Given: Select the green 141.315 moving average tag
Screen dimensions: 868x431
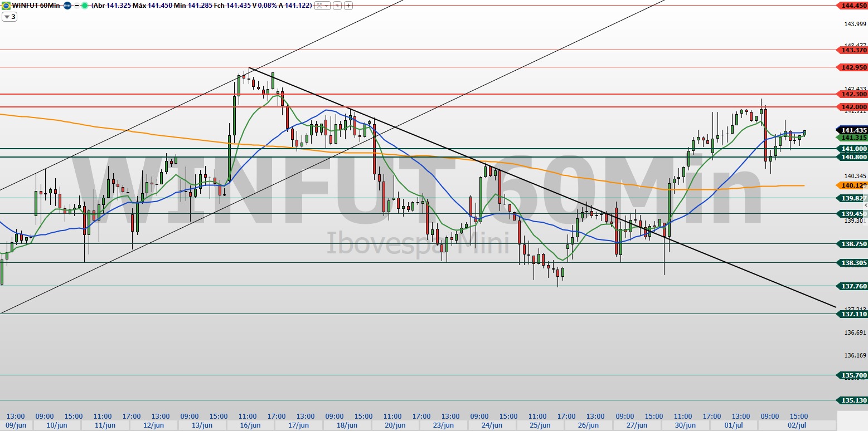Looking at the screenshot, I should click(x=853, y=138).
